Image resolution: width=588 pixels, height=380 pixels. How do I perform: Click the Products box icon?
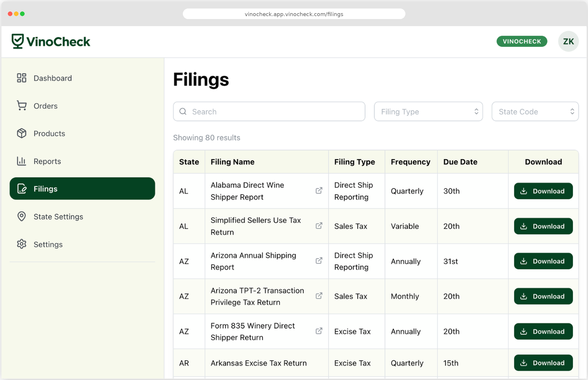tap(21, 133)
